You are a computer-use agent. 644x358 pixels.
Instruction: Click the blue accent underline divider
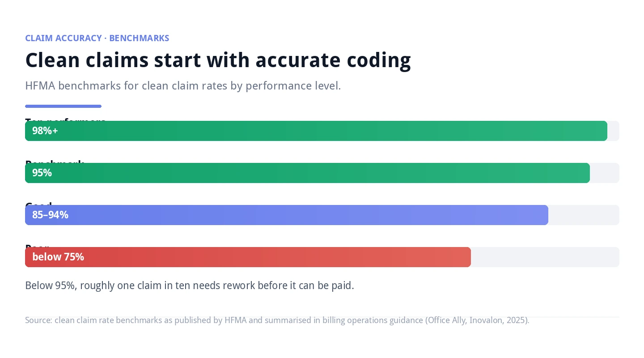[63, 106]
